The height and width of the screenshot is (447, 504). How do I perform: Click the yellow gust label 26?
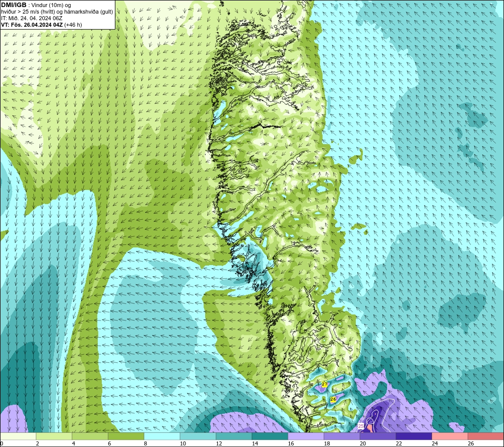[333, 399]
